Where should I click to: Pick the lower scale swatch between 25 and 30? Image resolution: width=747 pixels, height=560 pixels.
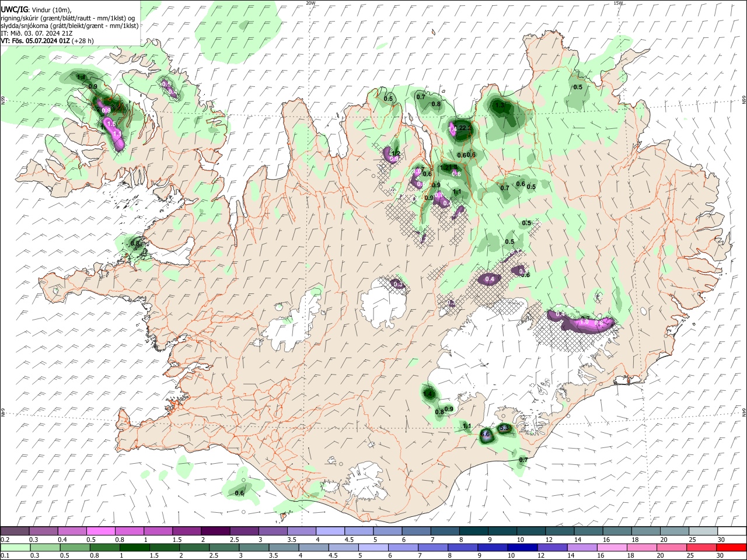point(701,547)
